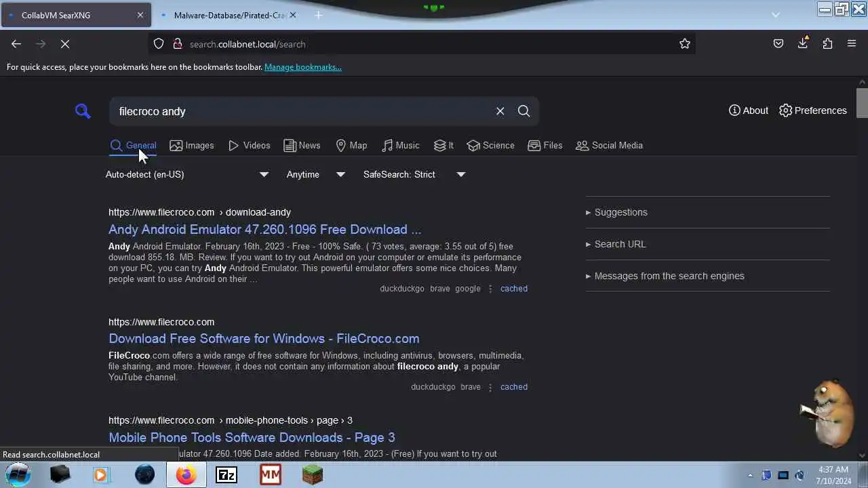Expand the Suggestions section
868x488 pixels.
pos(616,212)
